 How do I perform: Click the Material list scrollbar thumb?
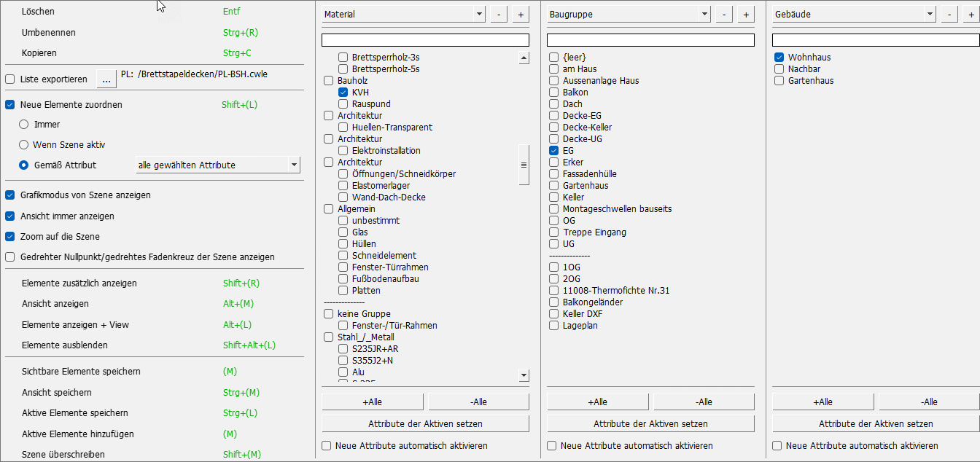tap(524, 165)
